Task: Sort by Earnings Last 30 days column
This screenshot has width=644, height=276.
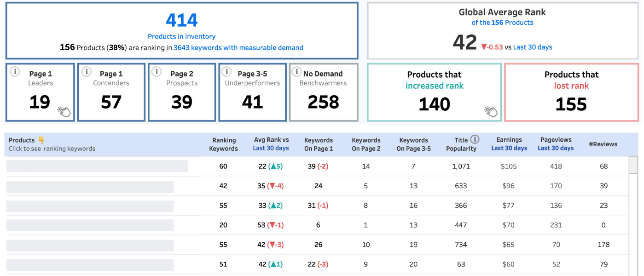Action: [509, 144]
